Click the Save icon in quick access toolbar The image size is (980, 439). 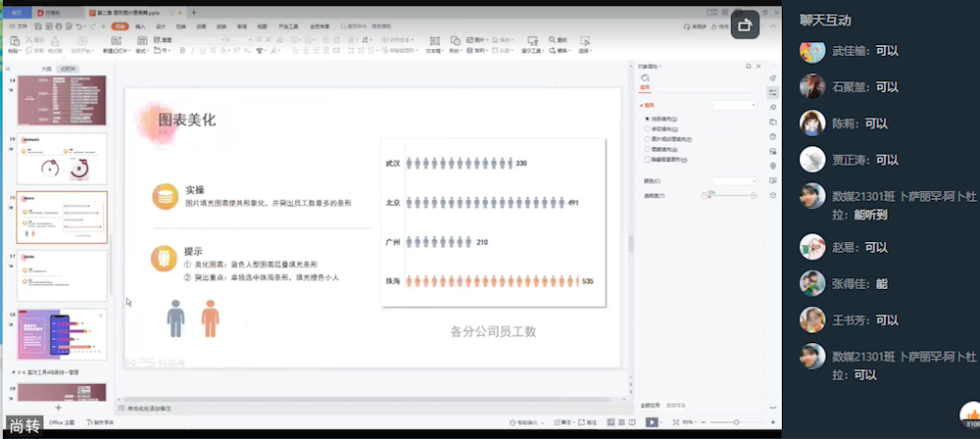(38, 26)
